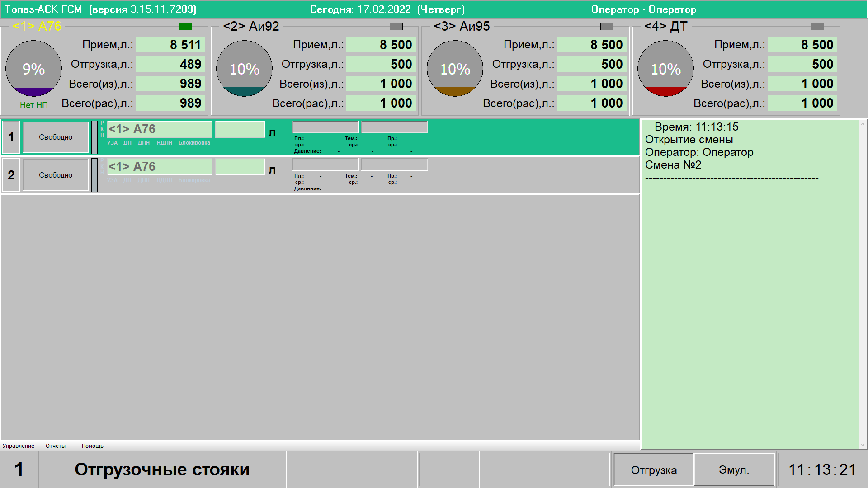
Task: Open the Управление menu
Action: tap(19, 446)
